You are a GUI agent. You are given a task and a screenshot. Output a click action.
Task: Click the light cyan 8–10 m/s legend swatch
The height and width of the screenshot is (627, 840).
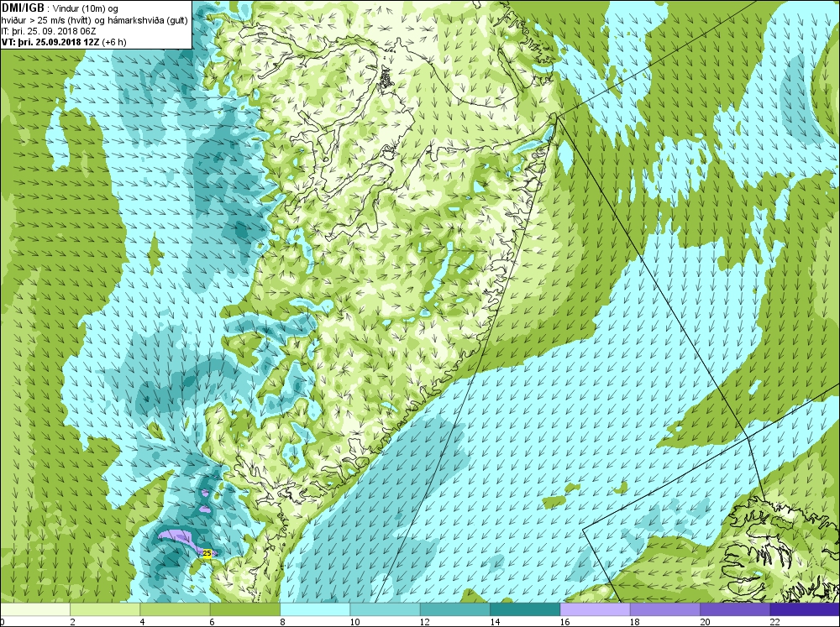click(315, 609)
